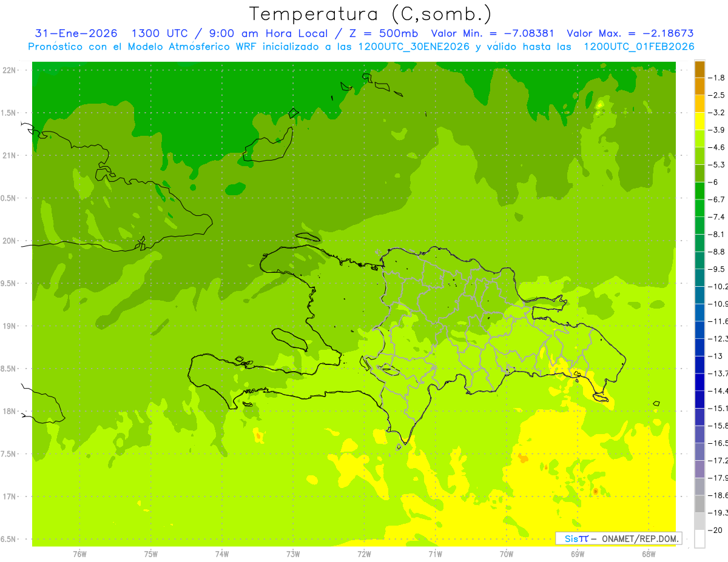The height and width of the screenshot is (562, 728).
Task: Click the "-1.8" color scale value
Action: (716, 78)
